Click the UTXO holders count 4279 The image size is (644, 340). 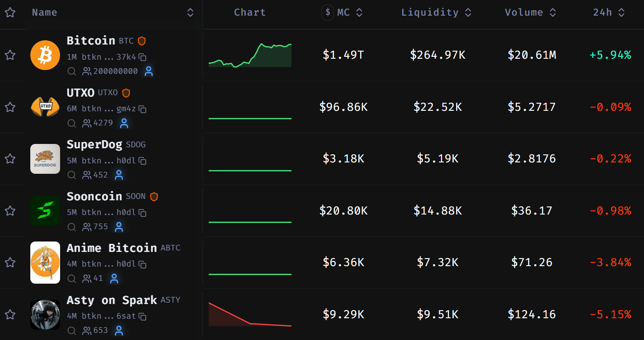(x=103, y=124)
